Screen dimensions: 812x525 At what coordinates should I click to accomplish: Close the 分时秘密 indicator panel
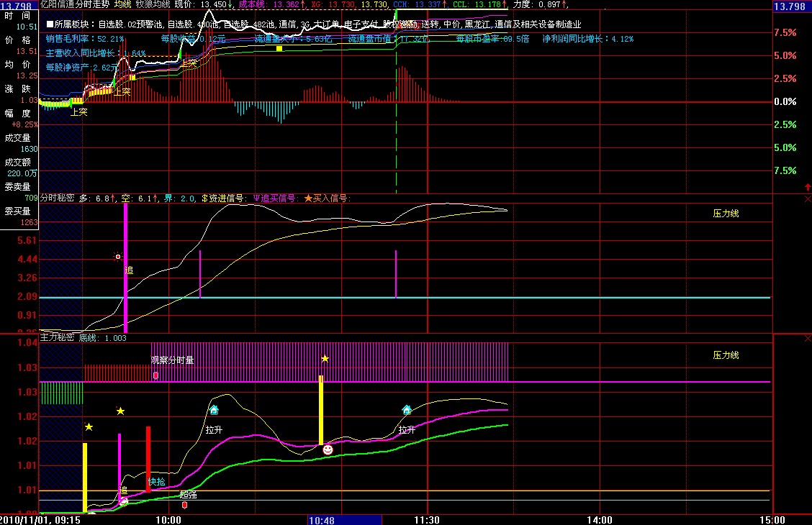coord(806,198)
